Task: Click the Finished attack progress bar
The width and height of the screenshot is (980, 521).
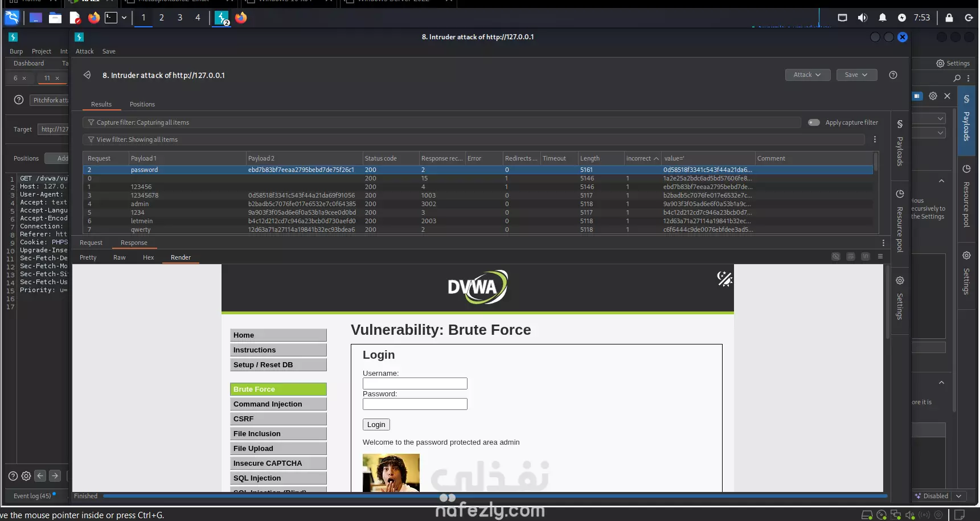Action: point(495,496)
